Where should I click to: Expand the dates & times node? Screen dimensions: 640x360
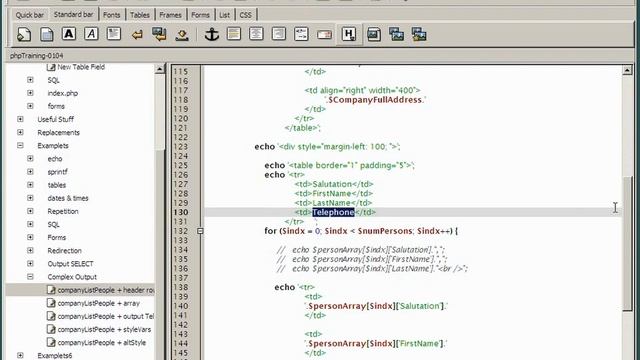(30, 198)
